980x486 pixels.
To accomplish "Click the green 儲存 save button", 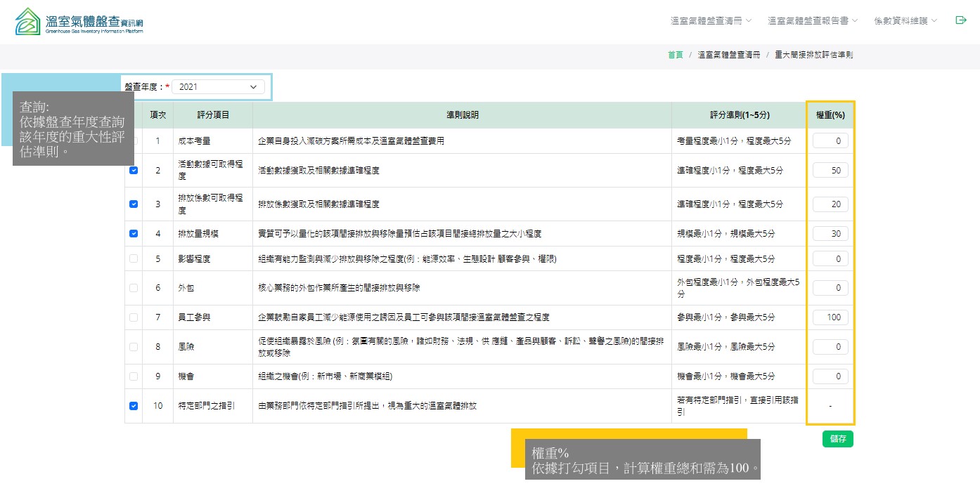I will pyautogui.click(x=837, y=439).
